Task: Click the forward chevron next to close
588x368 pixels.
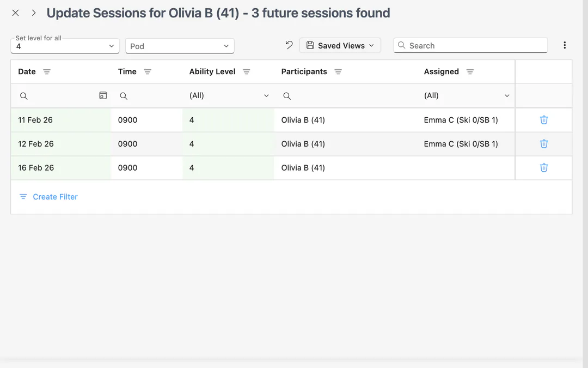Action: tap(34, 13)
